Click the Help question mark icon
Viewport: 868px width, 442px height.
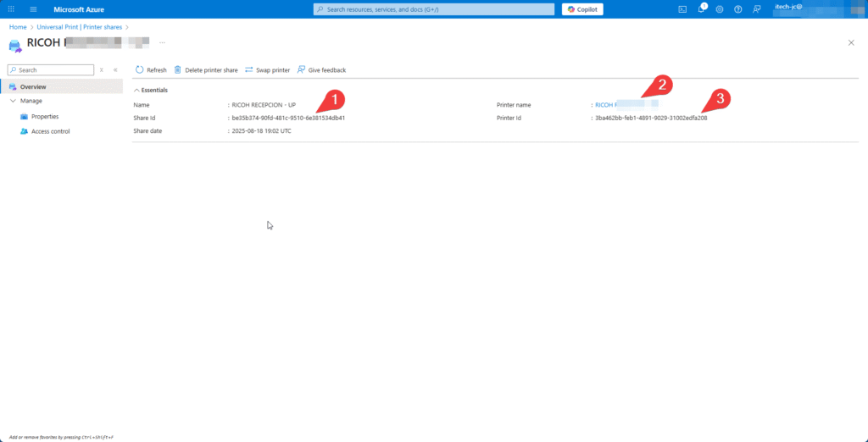tap(737, 9)
